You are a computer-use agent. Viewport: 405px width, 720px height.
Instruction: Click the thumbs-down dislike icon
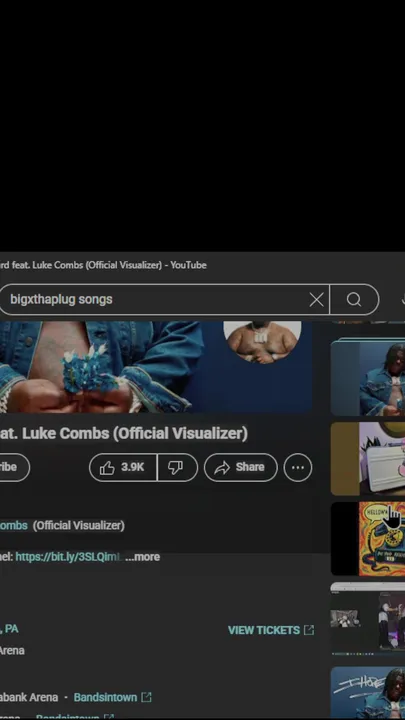point(175,467)
